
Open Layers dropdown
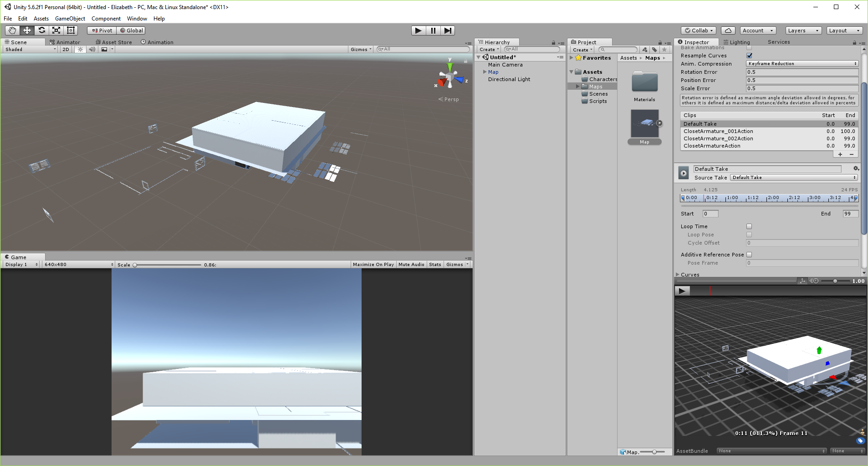[803, 31]
